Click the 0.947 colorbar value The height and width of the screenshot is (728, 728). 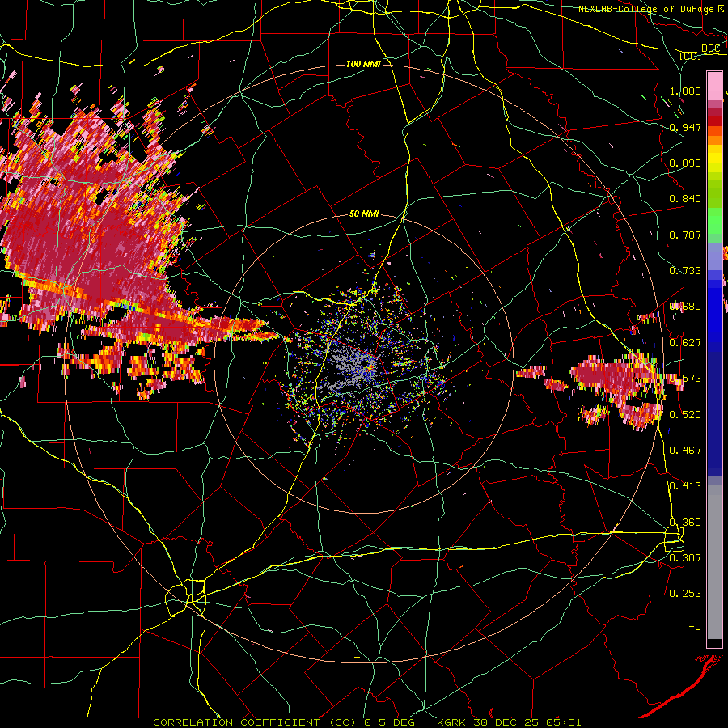pos(685,127)
